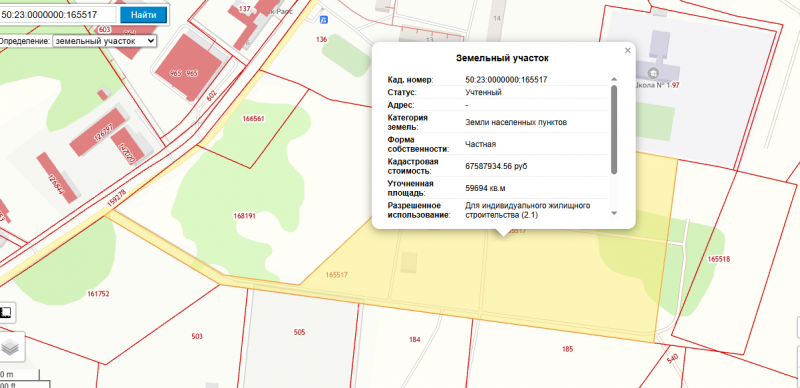800x388 pixels.
Task: Open the map layers stack icon
Action: [9, 348]
